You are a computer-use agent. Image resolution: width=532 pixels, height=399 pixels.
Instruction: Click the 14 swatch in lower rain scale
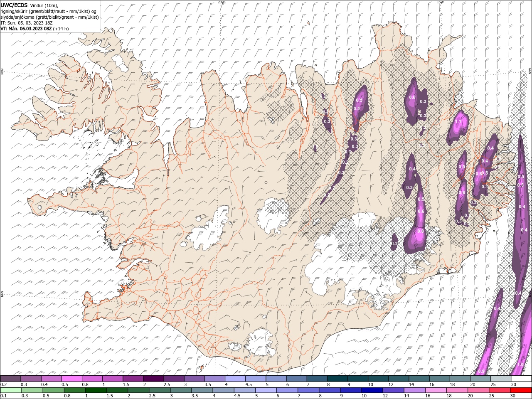(x=414, y=390)
